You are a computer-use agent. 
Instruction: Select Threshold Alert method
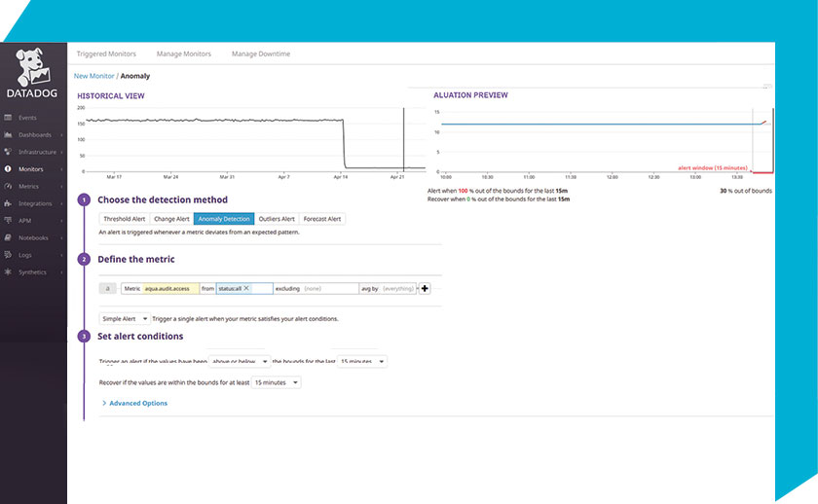[125, 219]
